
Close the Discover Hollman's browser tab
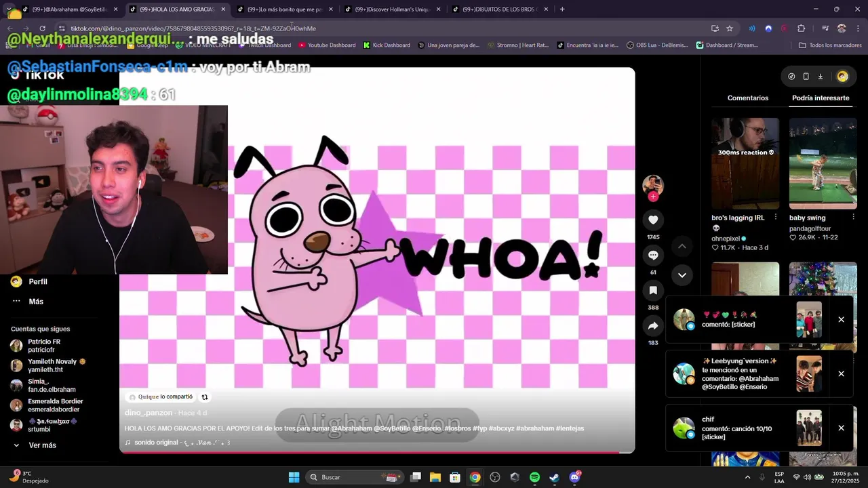[x=438, y=9]
